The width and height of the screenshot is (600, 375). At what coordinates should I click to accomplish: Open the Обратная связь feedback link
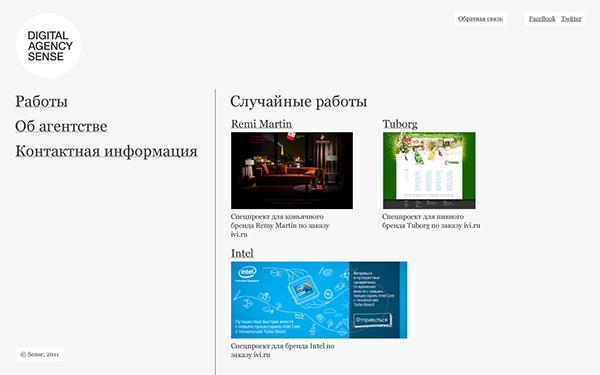click(480, 18)
